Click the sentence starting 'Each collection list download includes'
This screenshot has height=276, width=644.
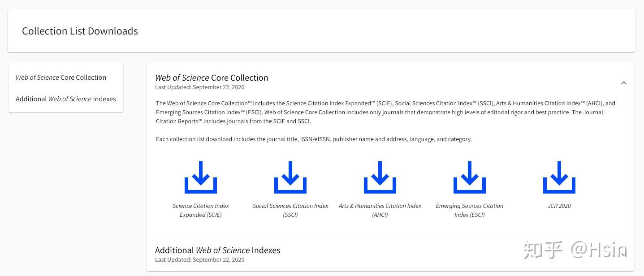click(x=314, y=139)
